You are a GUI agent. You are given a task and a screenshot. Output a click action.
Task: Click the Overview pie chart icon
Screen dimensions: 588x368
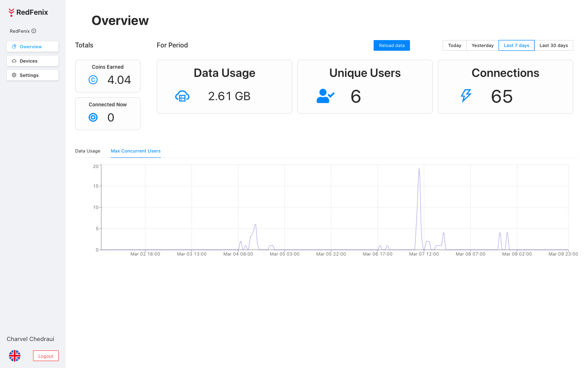[x=14, y=47]
